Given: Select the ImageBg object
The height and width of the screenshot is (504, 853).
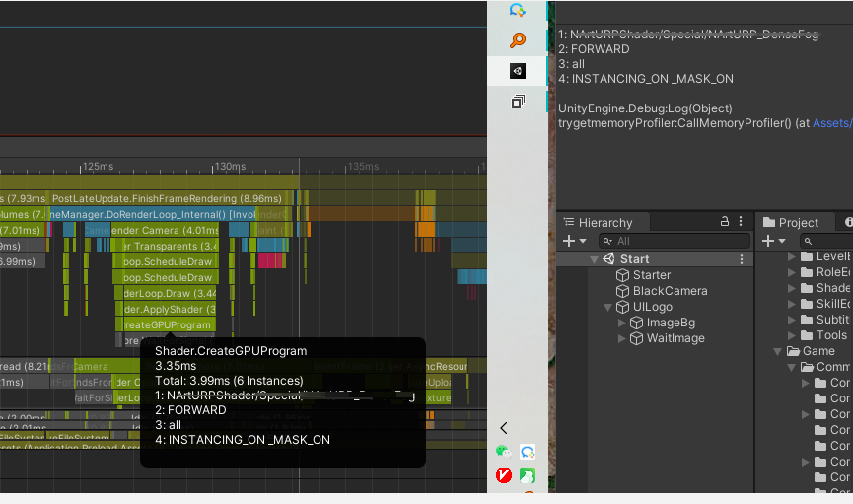Looking at the screenshot, I should click(671, 323).
